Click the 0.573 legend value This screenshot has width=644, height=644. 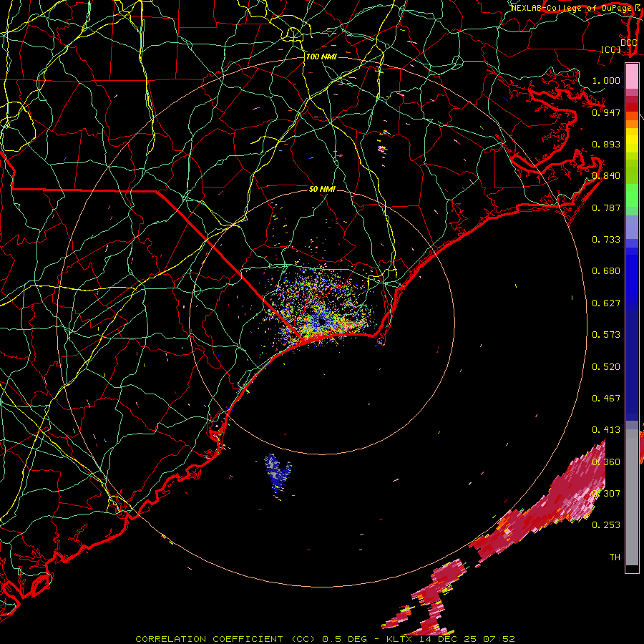pyautogui.click(x=606, y=334)
